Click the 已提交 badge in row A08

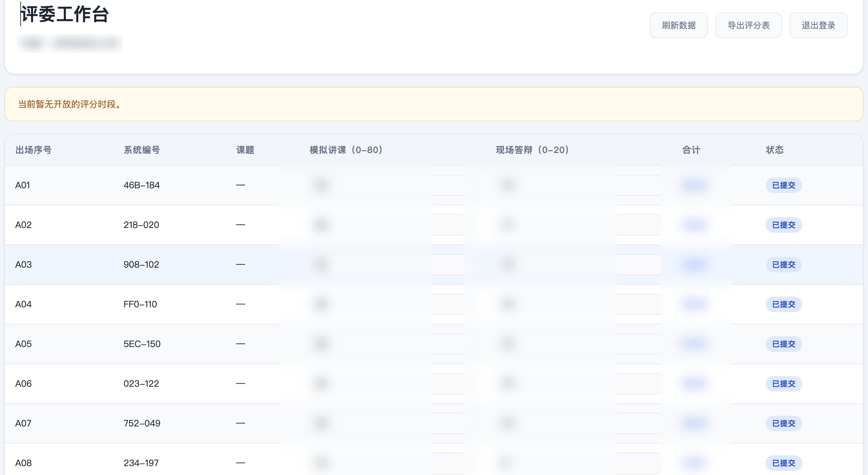coord(784,463)
